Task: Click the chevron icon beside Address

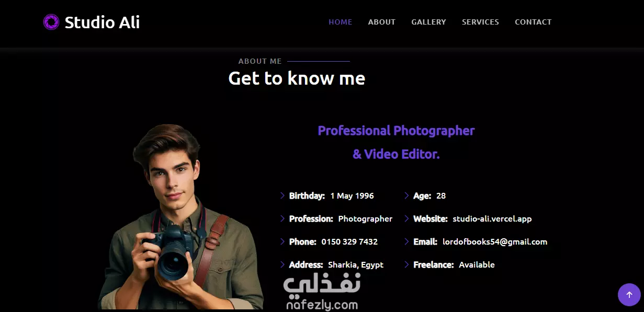Action: tap(283, 264)
